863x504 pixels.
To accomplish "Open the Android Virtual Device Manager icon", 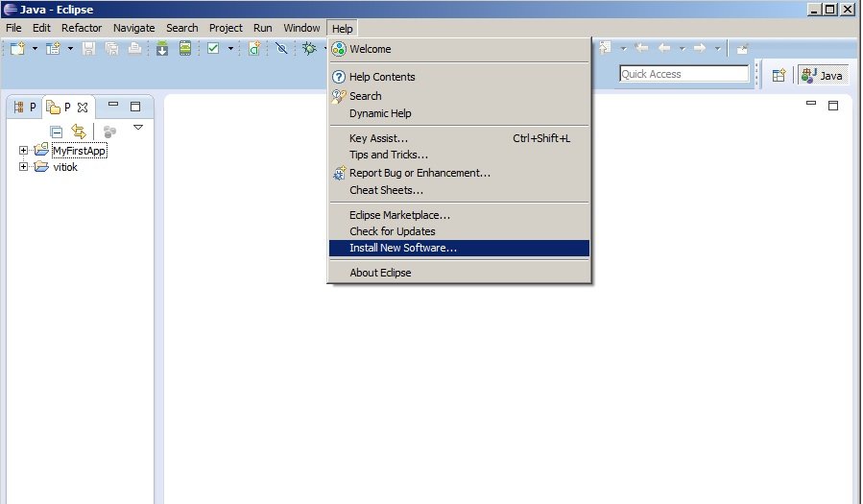I will [x=185, y=48].
